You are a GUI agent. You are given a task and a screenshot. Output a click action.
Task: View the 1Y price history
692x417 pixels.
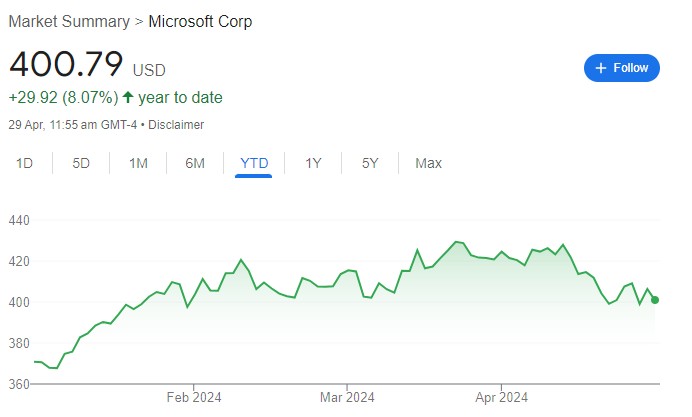pos(313,163)
